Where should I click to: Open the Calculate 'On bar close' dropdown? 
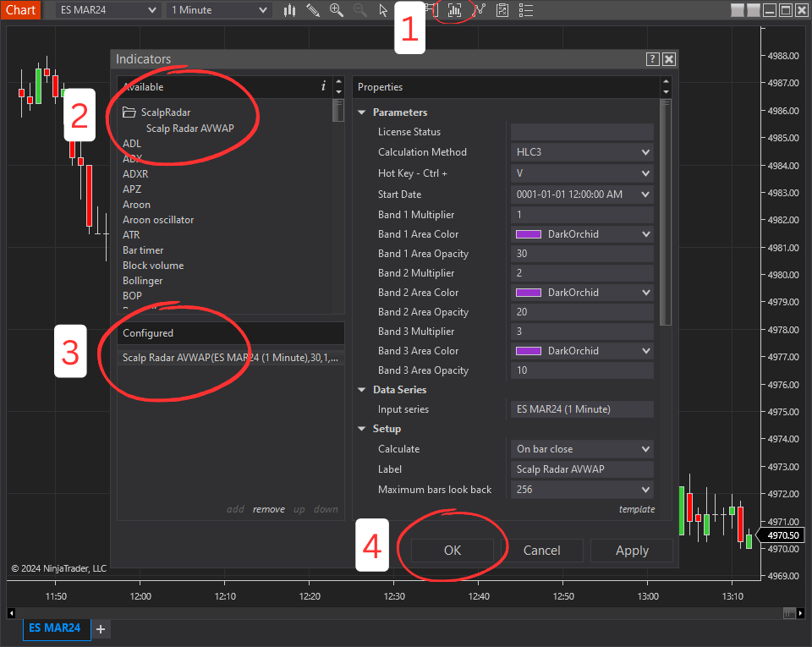pos(582,449)
